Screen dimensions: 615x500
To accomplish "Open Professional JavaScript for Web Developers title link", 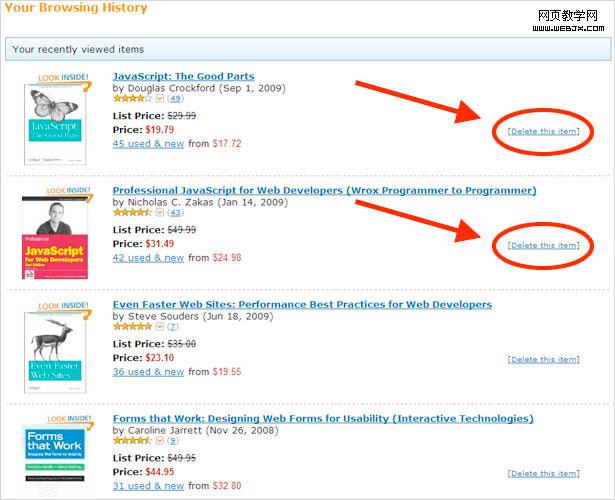I will pos(324,190).
